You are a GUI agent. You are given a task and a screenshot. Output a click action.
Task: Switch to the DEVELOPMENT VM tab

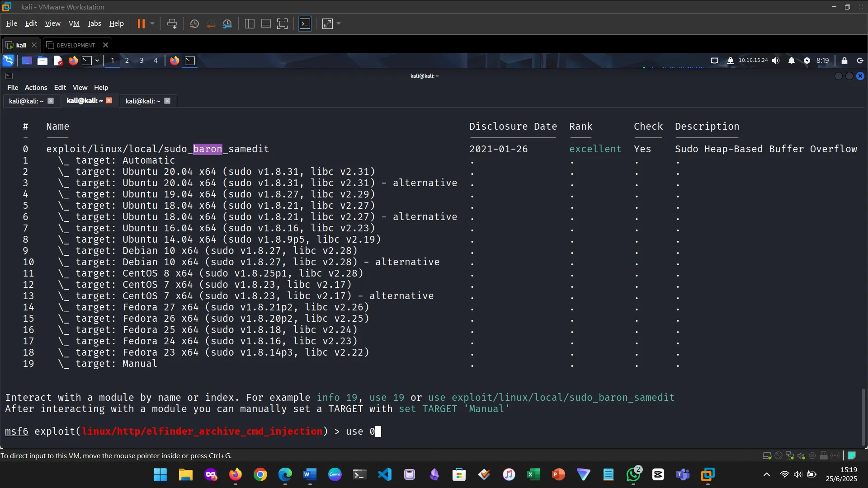[x=75, y=45]
